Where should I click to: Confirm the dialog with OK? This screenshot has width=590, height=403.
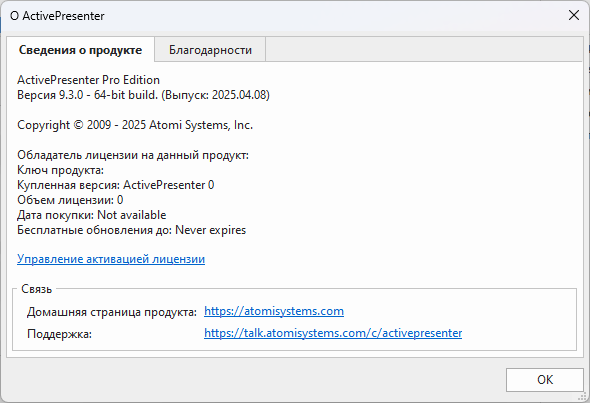click(x=544, y=380)
